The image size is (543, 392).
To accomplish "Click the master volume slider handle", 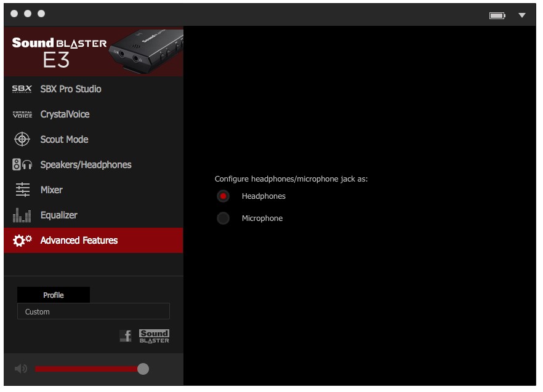I will click(x=143, y=369).
